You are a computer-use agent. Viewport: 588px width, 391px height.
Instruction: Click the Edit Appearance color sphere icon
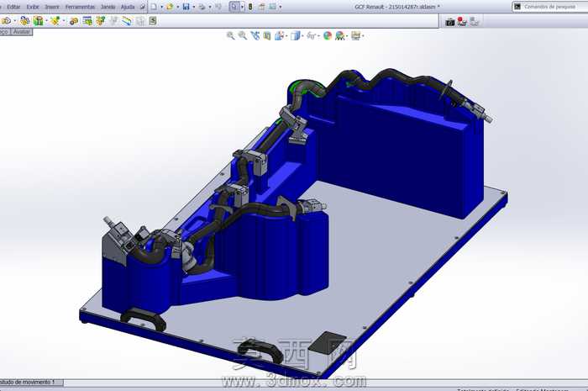pyautogui.click(x=328, y=35)
